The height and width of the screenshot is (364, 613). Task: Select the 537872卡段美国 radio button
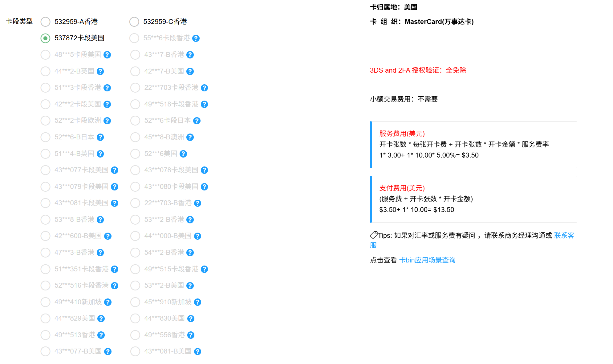point(46,38)
